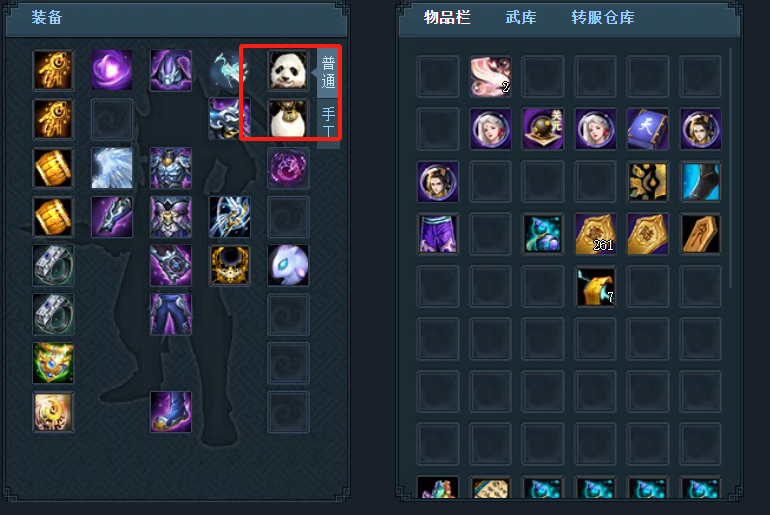Select the pink feather item with count 2
This screenshot has width=770, height=515.
[x=490, y=77]
